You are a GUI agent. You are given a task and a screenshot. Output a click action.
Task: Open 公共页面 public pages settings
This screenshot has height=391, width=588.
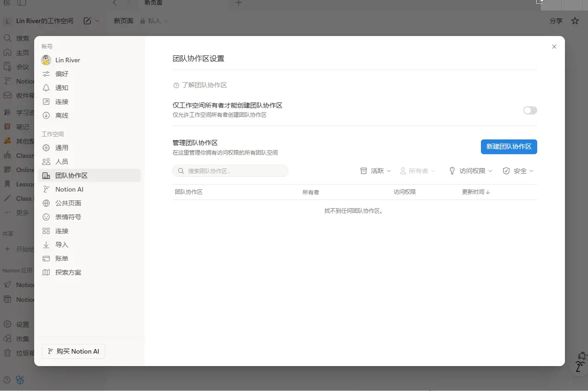click(x=89, y=203)
